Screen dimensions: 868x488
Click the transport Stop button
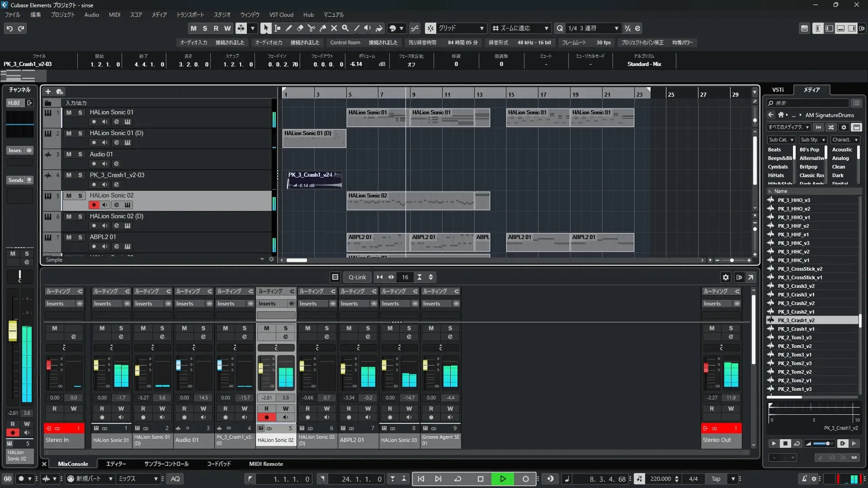[481, 479]
